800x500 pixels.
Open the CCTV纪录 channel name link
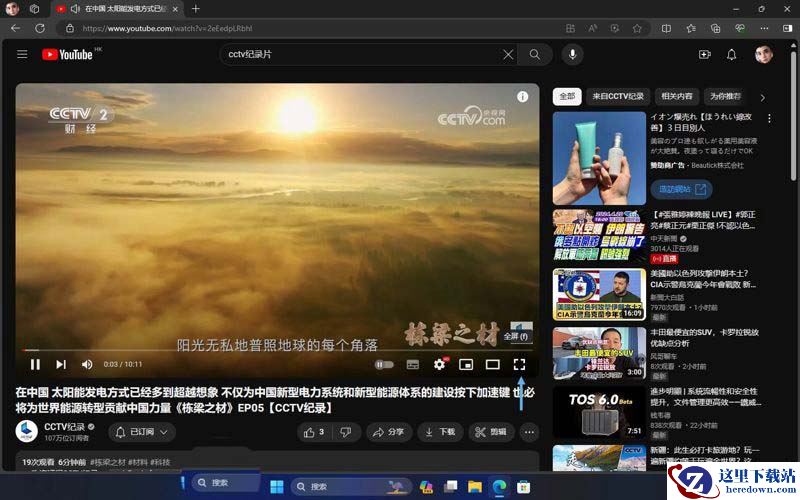click(64, 427)
